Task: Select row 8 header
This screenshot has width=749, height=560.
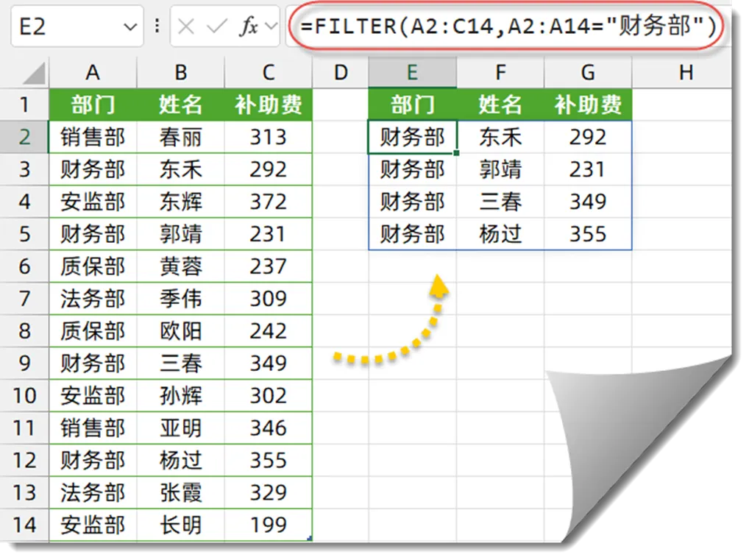Action: (x=24, y=331)
